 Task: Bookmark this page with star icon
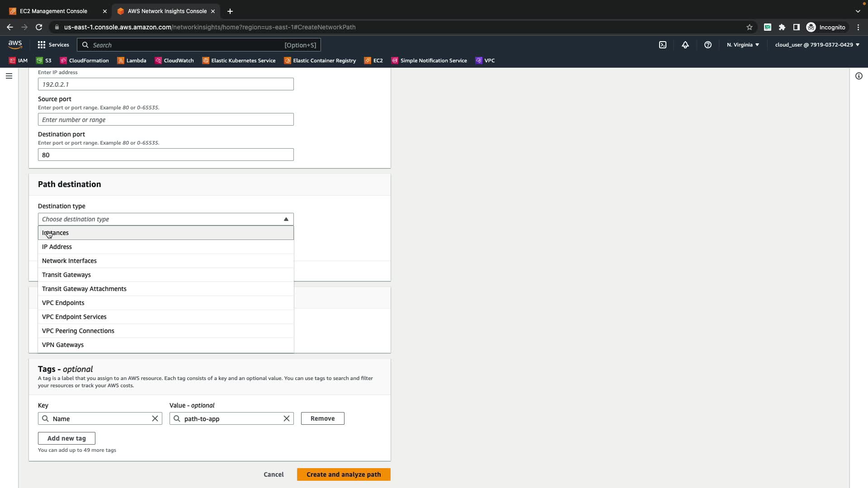[x=749, y=27]
